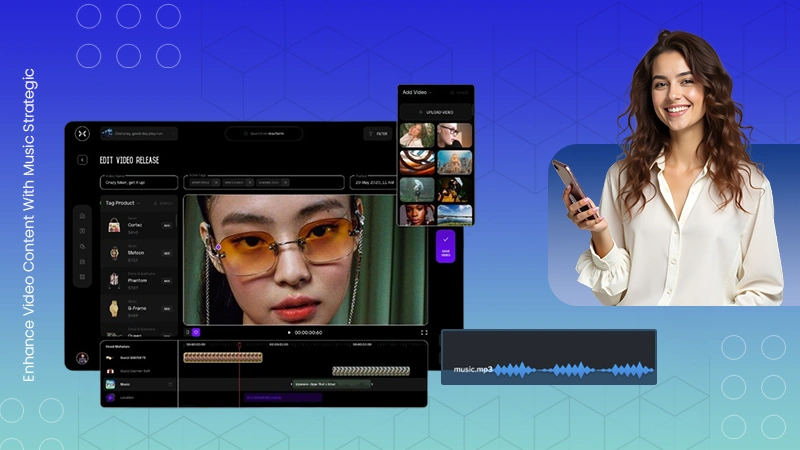This screenshot has width=800, height=450.
Task: Select the woman-in-greenery video thumbnail
Action: pyautogui.click(x=417, y=135)
